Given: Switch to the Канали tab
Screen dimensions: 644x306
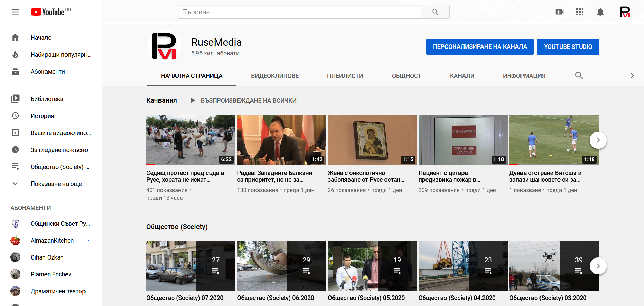Looking at the screenshot, I should coord(462,76).
